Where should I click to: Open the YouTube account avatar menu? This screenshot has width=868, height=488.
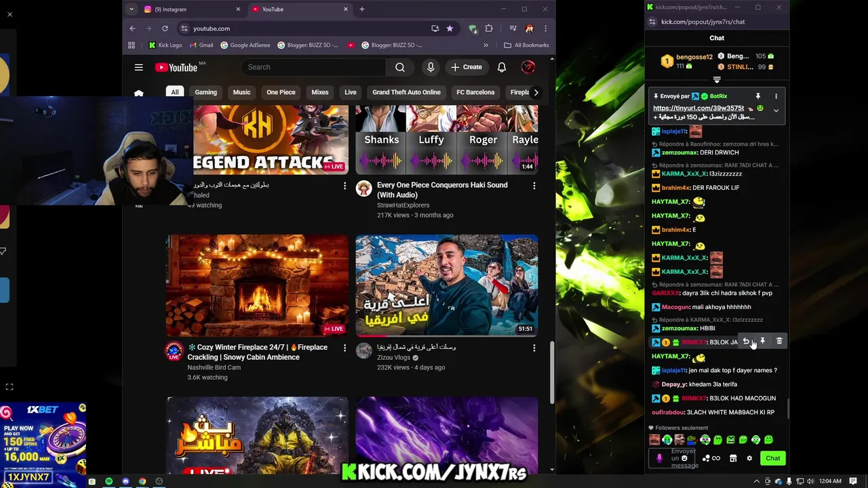click(528, 67)
